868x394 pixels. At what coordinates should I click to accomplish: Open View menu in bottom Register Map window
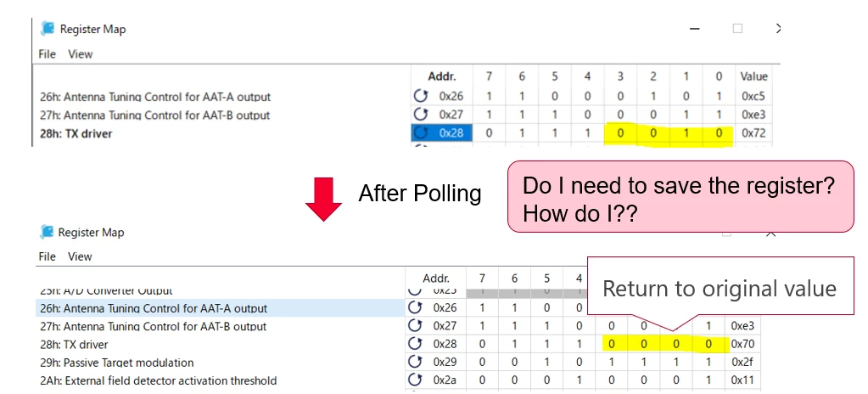(x=81, y=256)
